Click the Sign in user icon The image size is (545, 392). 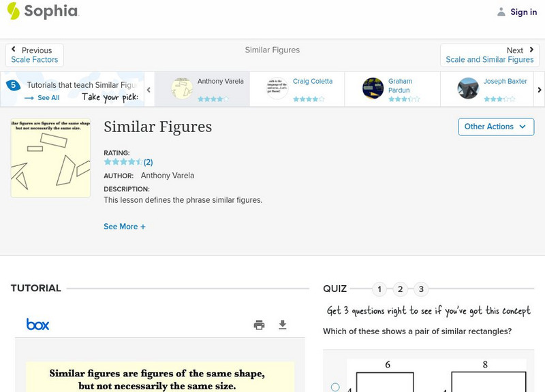point(501,12)
